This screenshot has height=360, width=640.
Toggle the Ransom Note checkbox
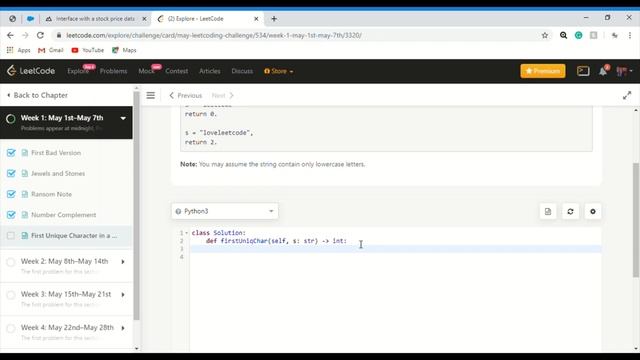click(x=11, y=194)
